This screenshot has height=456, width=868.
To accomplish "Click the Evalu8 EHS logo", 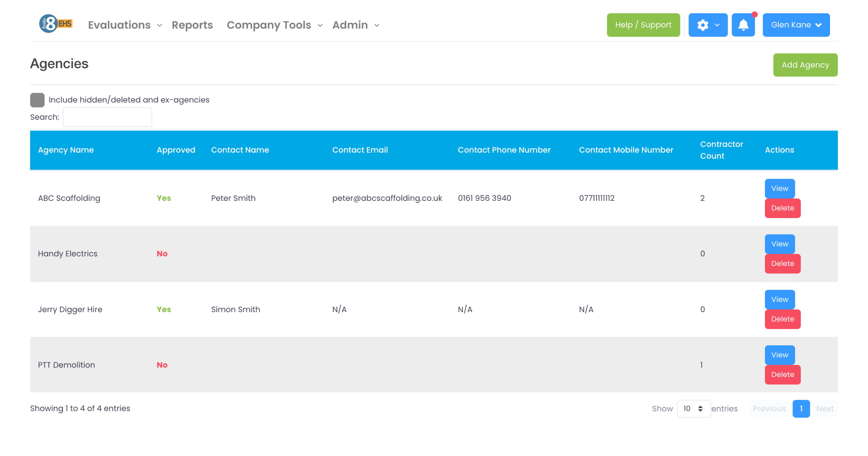I will 56,24.
